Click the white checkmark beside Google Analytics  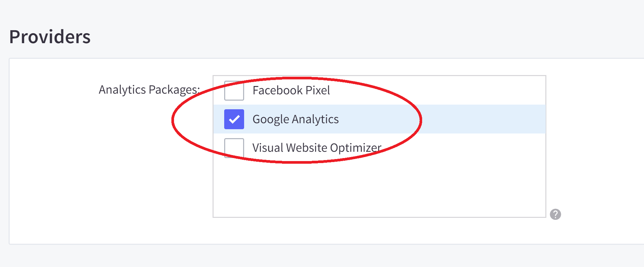pyautogui.click(x=234, y=119)
